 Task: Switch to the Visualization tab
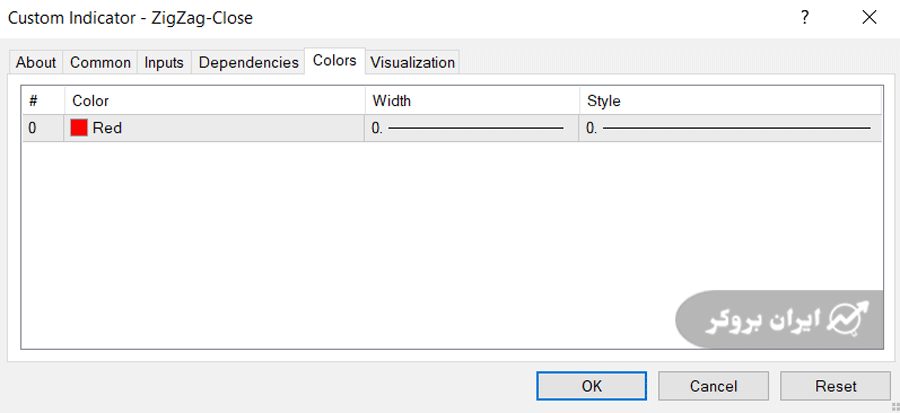click(412, 62)
